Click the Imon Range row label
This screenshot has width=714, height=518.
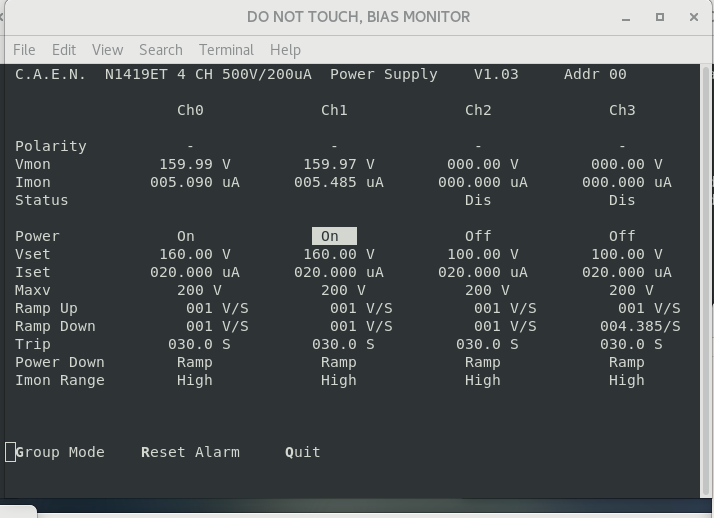click(x=60, y=381)
